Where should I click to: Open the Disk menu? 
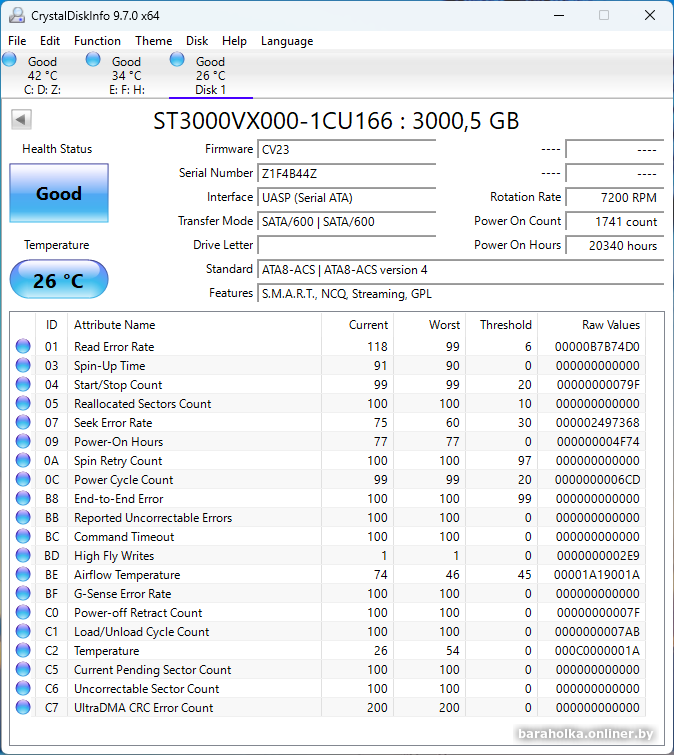pos(197,41)
